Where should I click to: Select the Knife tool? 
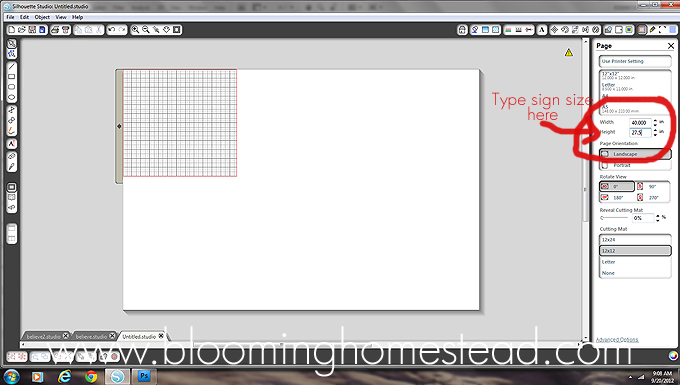click(12, 166)
